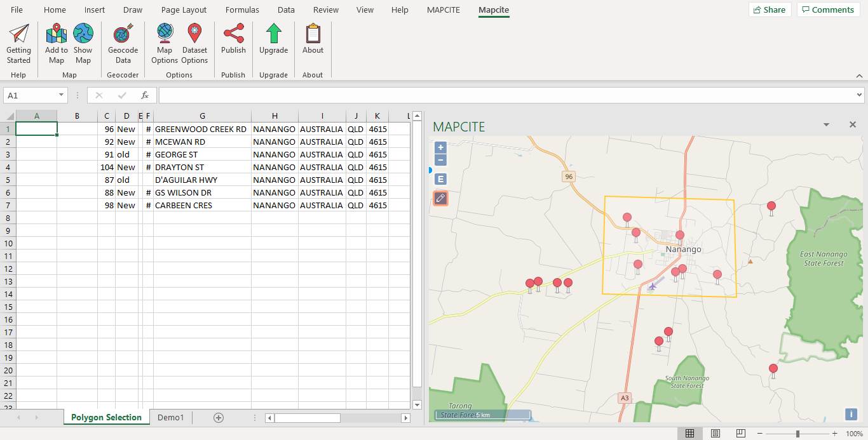
Task: Open the Comments panel
Action: [x=828, y=10]
